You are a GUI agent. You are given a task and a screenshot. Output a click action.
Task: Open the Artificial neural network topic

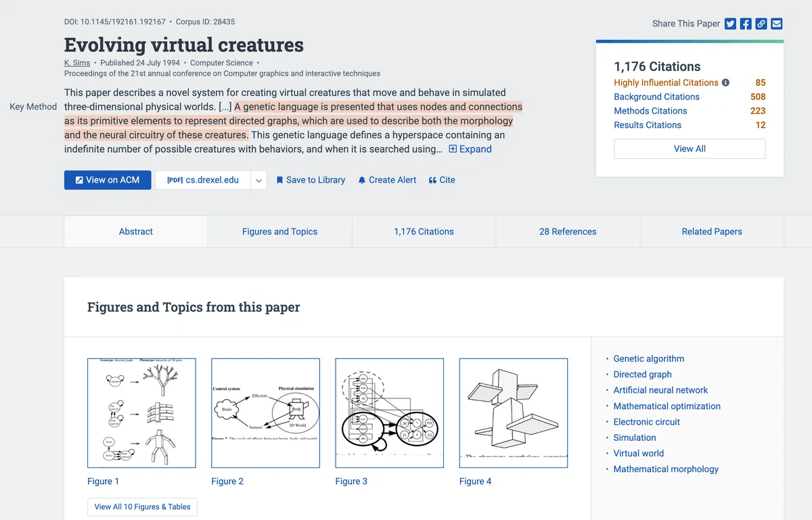click(x=660, y=390)
